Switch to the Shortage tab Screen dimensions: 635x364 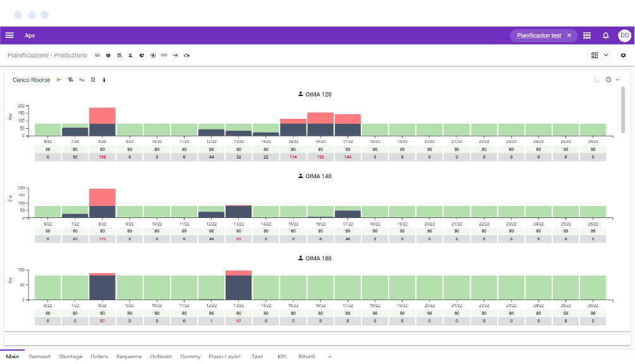pos(70,357)
